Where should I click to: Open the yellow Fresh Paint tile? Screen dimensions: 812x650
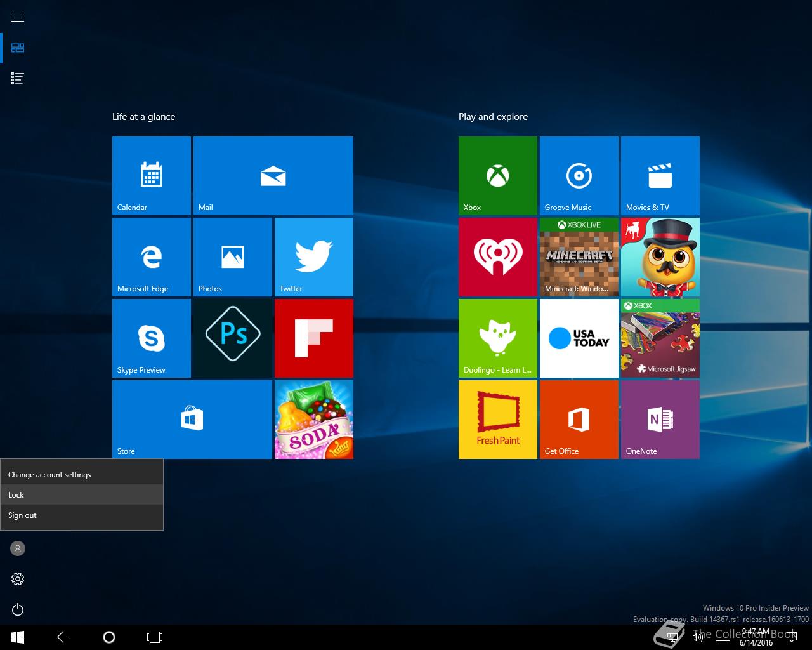click(x=498, y=420)
